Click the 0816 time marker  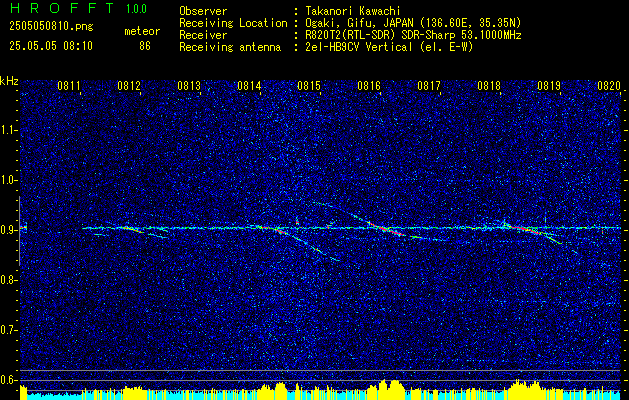(369, 85)
